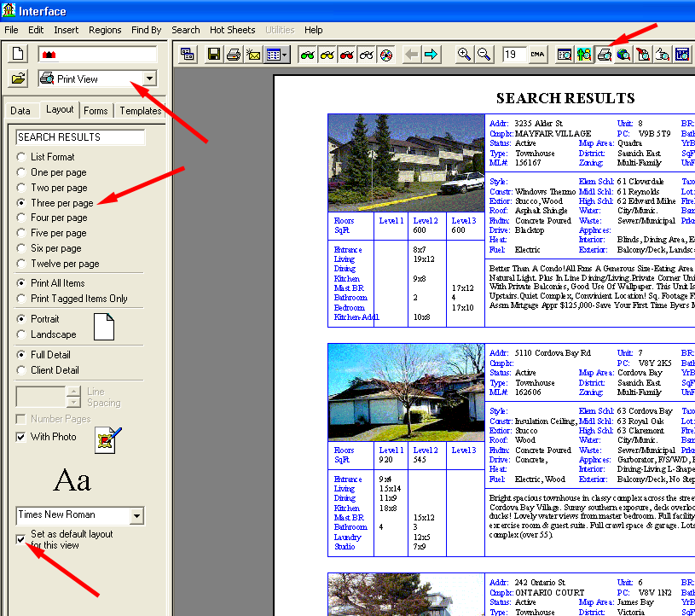Viewport: 695px width, 616px height.
Task: Click the globe search view icon
Action: click(x=623, y=55)
